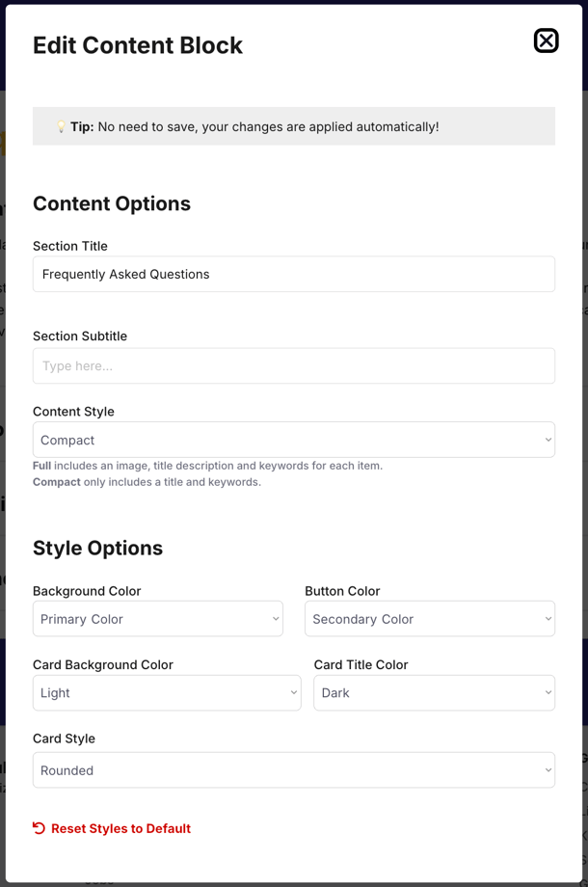
Task: Click the Section Title input field
Action: (294, 275)
